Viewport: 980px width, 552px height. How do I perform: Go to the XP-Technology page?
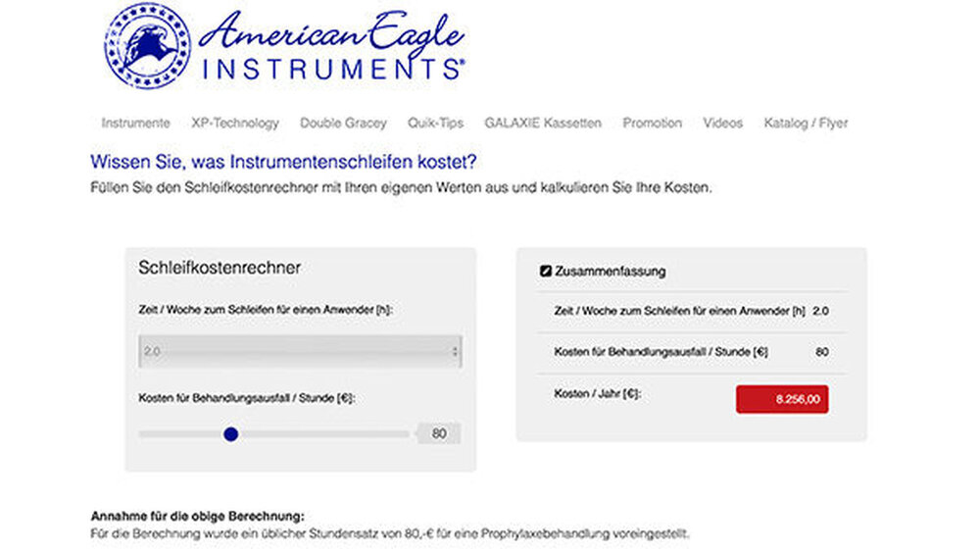[x=235, y=123]
